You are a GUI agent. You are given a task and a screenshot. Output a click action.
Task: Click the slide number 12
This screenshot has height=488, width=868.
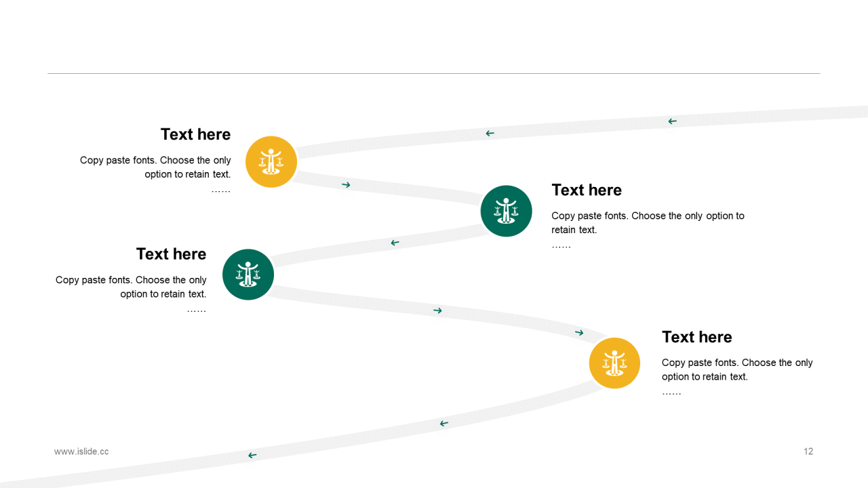[x=808, y=451]
